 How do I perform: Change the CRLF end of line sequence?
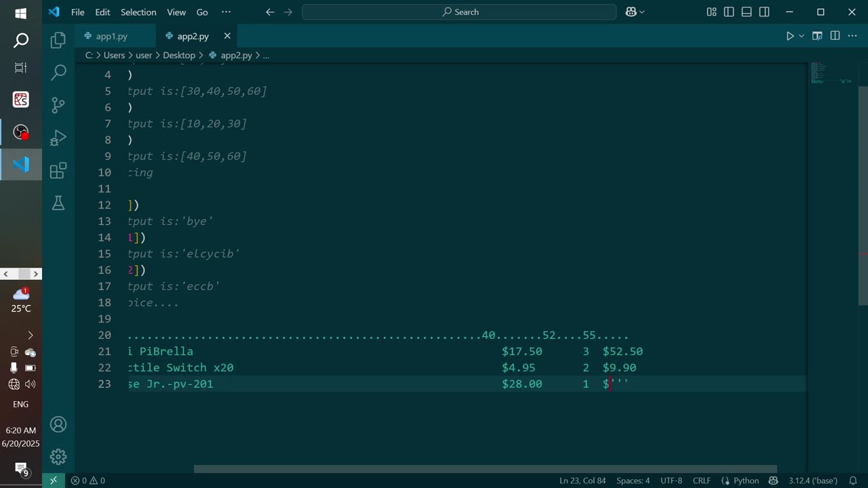pyautogui.click(x=702, y=481)
